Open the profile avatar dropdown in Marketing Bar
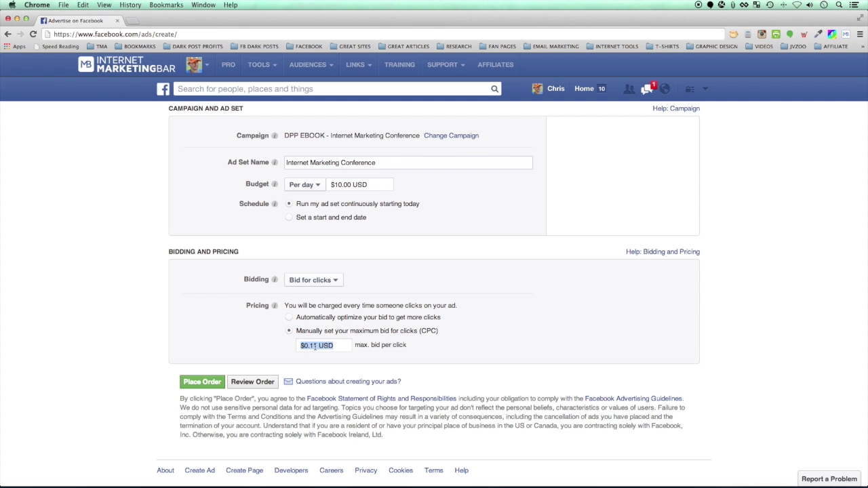This screenshot has height=488, width=868. pyautogui.click(x=197, y=64)
